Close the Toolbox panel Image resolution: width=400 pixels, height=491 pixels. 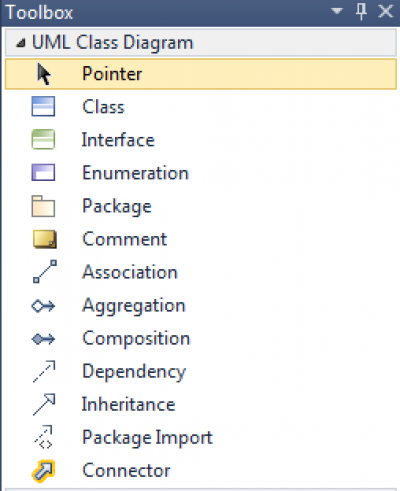point(386,12)
